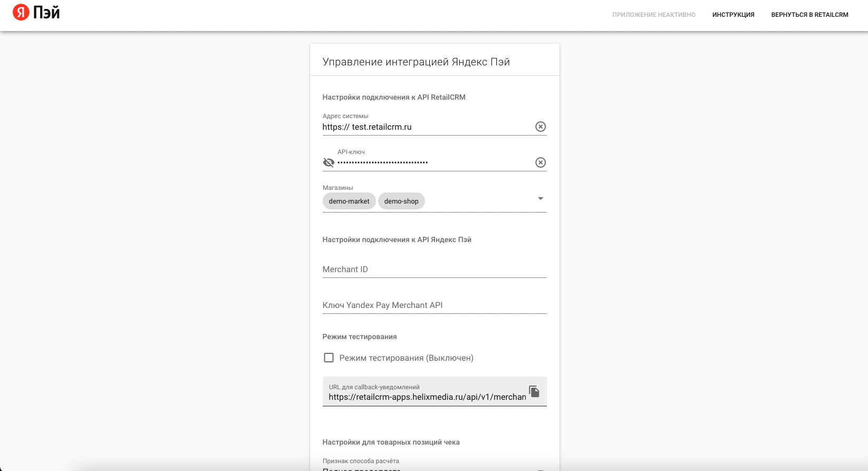Viewport: 868px width, 471px height.
Task: Expand the Магазины dropdown arrow
Action: 541,198
